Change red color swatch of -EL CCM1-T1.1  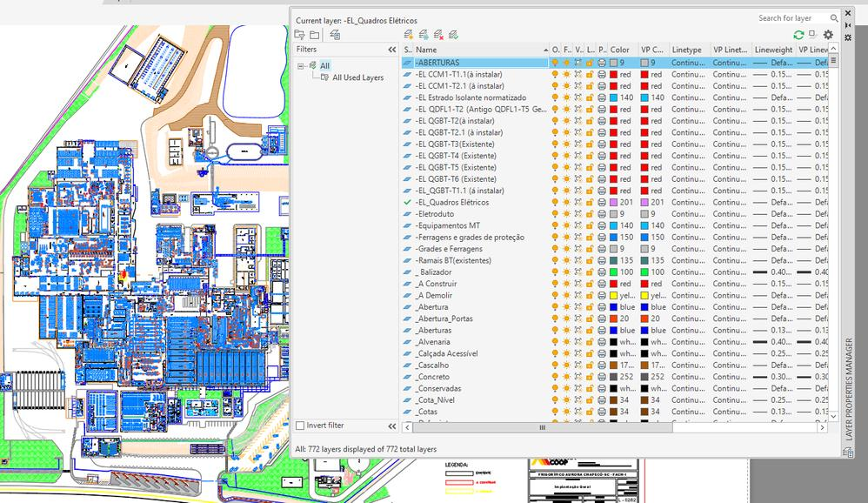614,74
